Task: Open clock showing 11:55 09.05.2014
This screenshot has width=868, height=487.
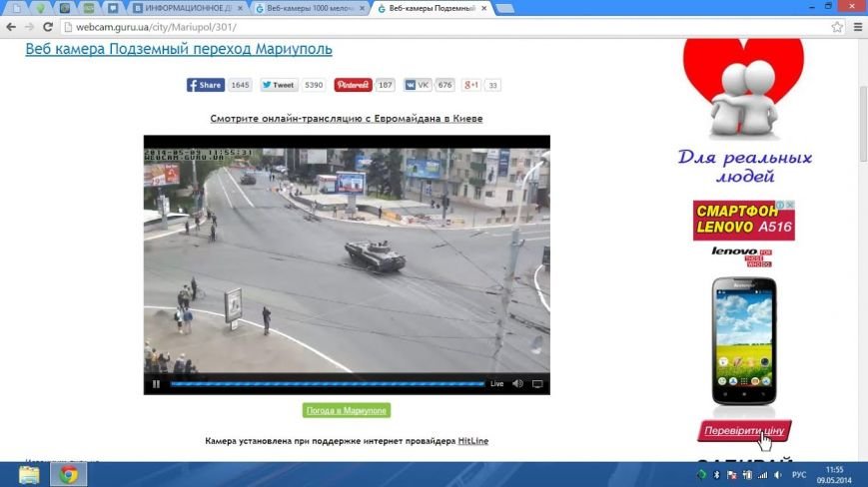Action: click(x=834, y=475)
